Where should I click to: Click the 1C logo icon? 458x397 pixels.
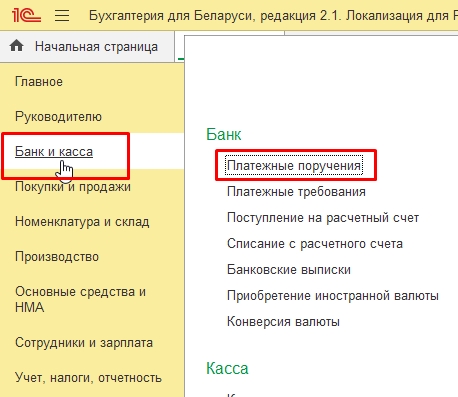click(26, 15)
